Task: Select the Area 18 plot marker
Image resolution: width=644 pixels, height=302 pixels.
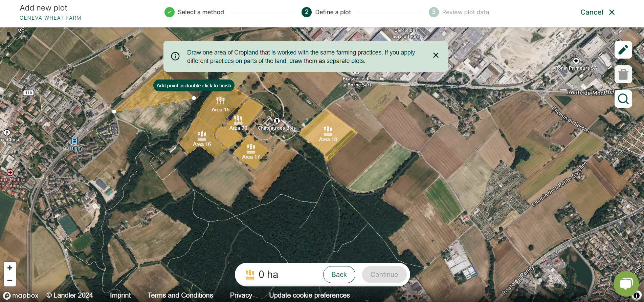Action: 328,131
